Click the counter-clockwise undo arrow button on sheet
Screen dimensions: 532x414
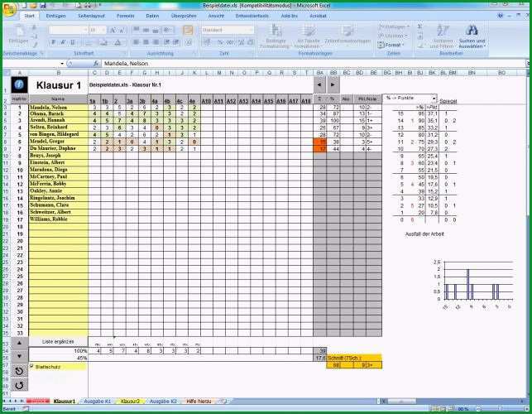click(19, 371)
